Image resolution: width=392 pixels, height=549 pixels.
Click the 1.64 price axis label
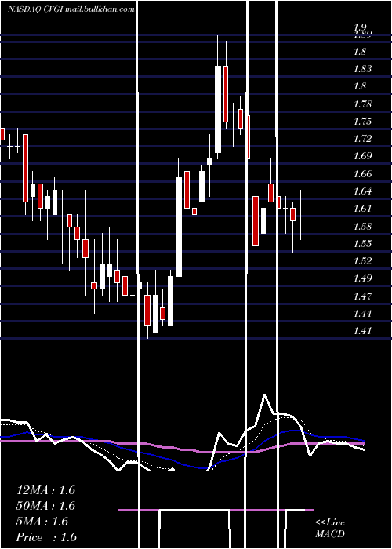(362, 191)
